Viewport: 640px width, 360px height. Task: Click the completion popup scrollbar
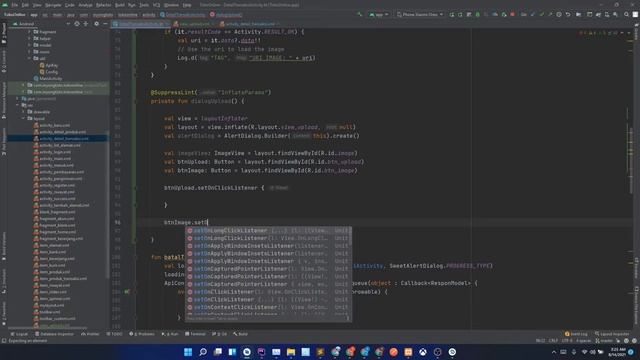click(349, 236)
